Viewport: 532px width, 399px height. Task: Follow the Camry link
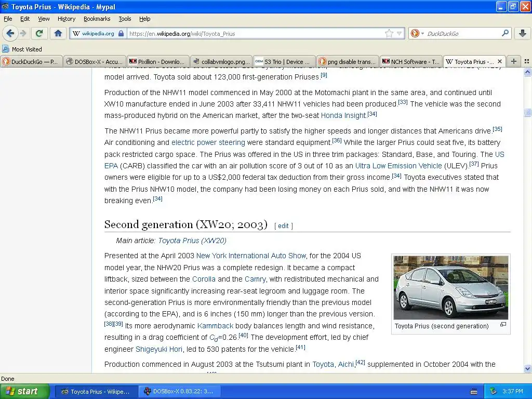tap(255, 279)
